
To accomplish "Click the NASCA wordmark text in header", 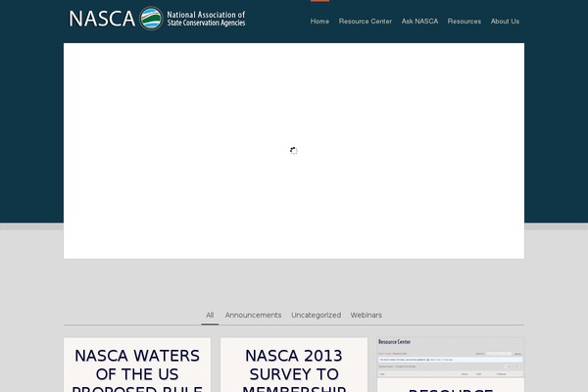I will [x=102, y=19].
